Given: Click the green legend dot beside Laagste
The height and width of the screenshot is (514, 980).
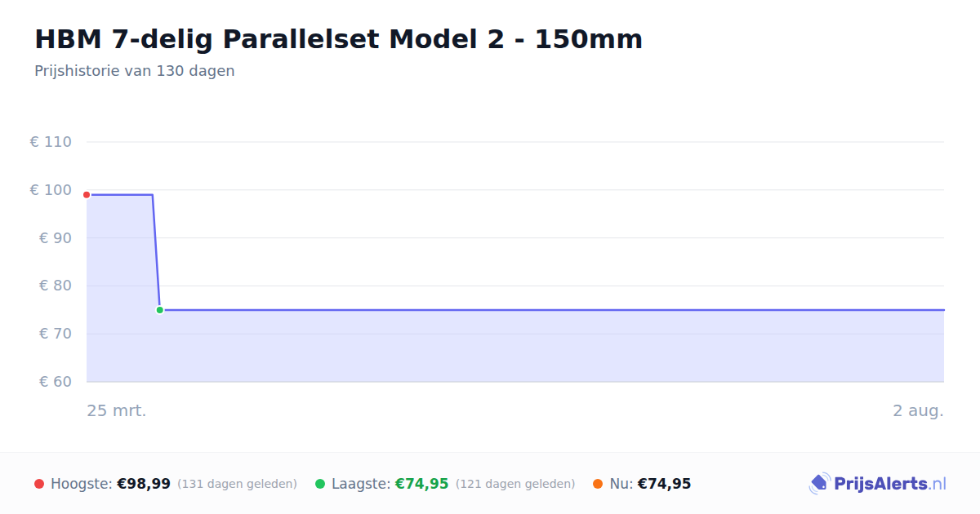Looking at the screenshot, I should coord(320,484).
